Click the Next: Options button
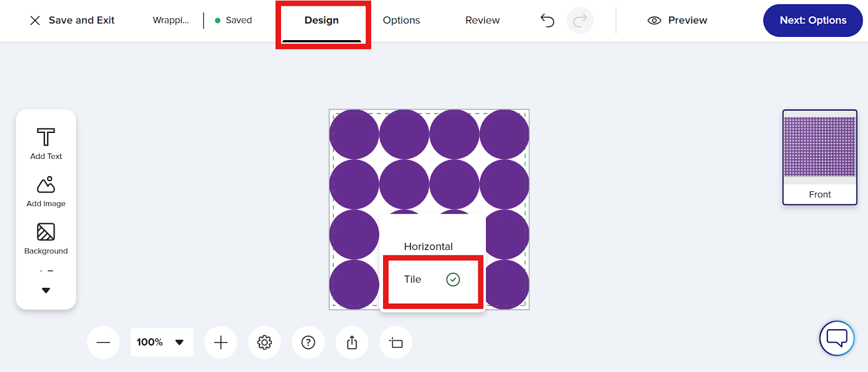 coord(813,21)
